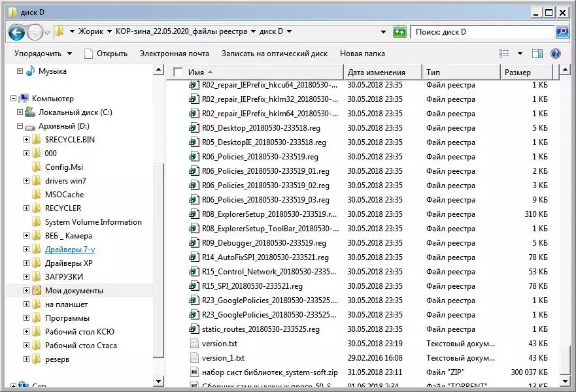
Task: Expand Локальный диск (C:) node
Action: 20,112
